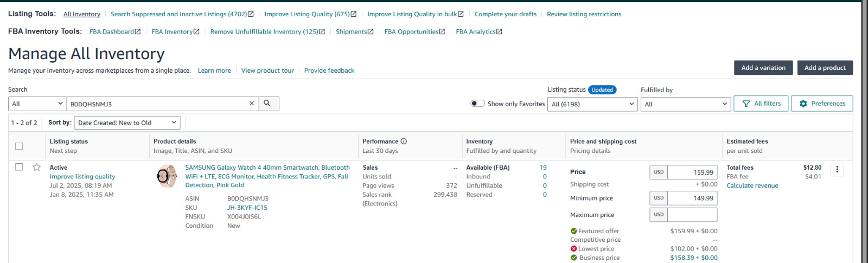This screenshot has height=263, width=868.
Task: Click the empty Maximum price field
Action: coord(692,215)
